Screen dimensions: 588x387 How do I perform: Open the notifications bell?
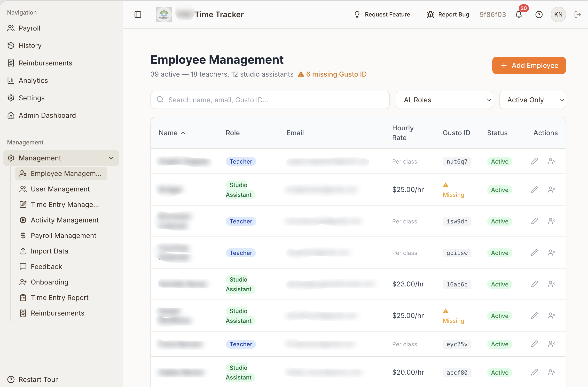click(518, 15)
